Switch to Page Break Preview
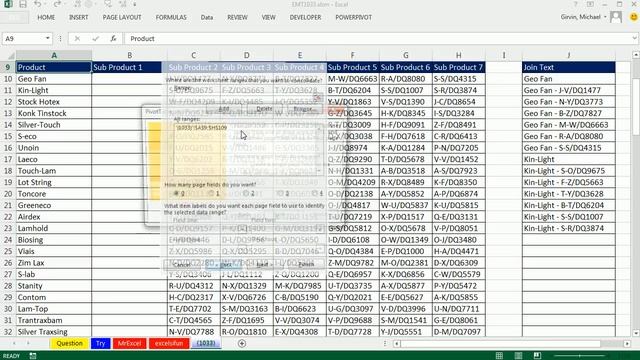This screenshot has width=640, height=360. 537,356
